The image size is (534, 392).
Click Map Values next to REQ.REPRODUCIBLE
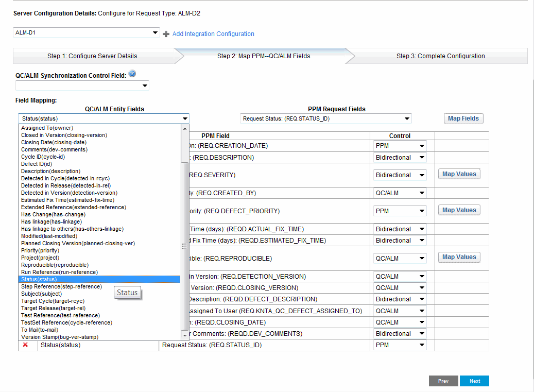coord(459,257)
